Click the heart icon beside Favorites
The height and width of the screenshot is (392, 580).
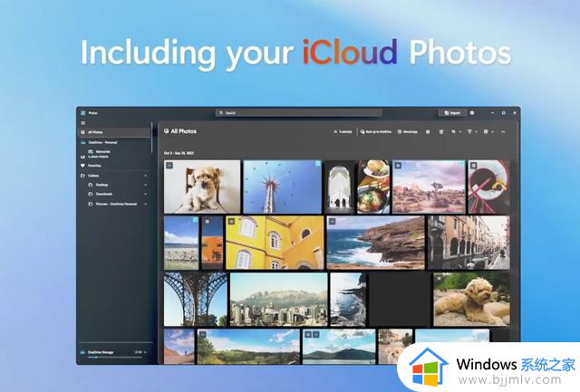pyautogui.click(x=82, y=166)
